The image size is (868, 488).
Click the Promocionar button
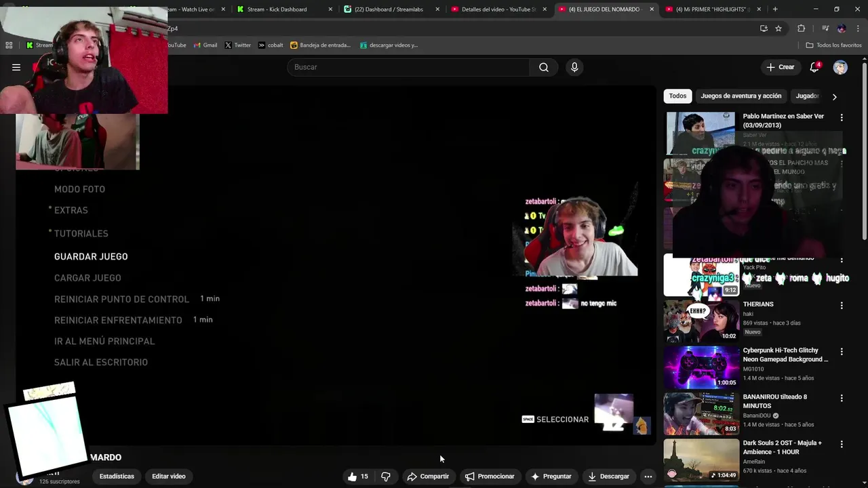click(x=490, y=476)
